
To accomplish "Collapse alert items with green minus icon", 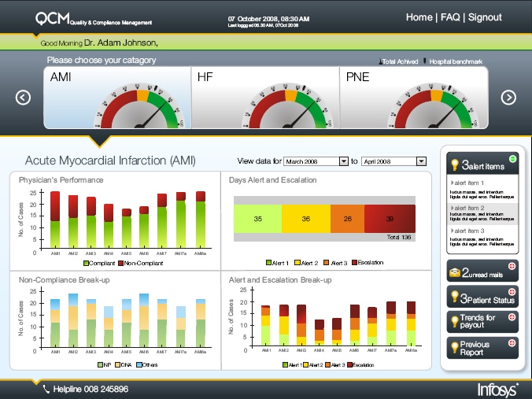I will click(512, 159).
